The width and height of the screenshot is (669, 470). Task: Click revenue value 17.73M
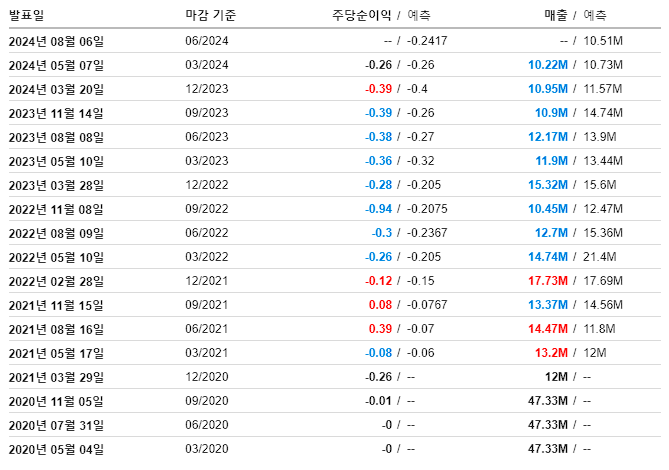click(x=548, y=281)
